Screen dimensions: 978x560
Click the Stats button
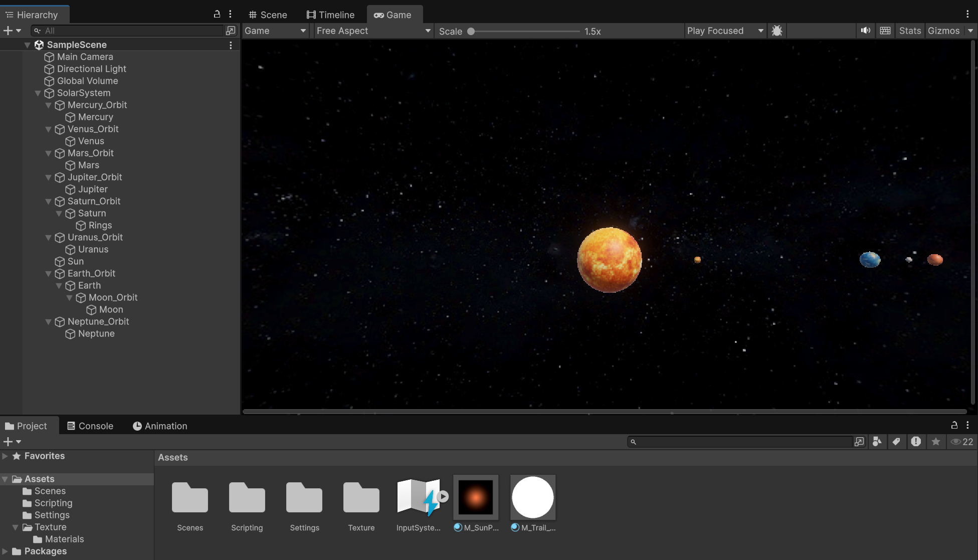pos(910,31)
